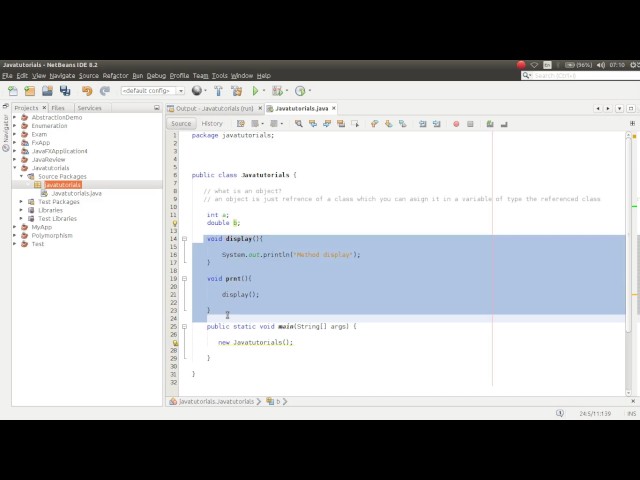Screen dimensions: 640x480
Task: Collapse the Source Packages node
Action: pos(21,176)
